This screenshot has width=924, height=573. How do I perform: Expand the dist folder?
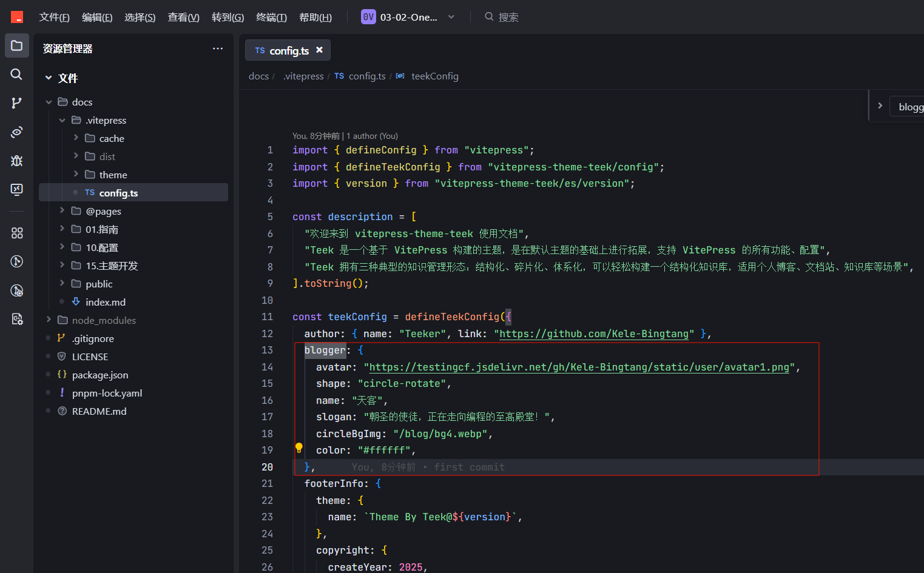click(x=76, y=156)
